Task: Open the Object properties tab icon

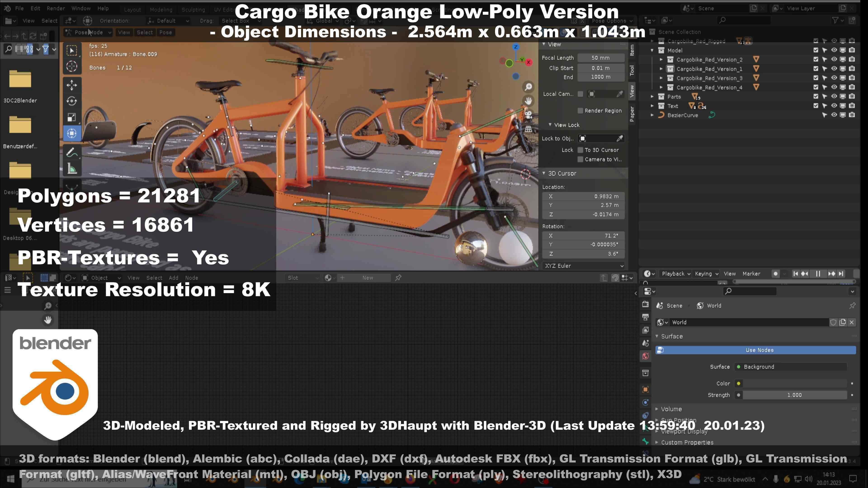Action: [645, 389]
